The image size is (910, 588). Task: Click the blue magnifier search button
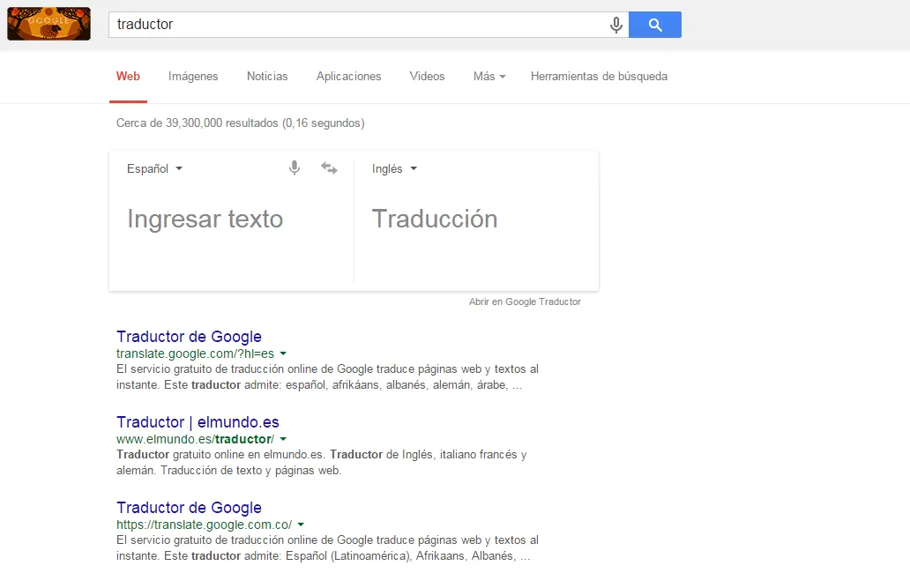point(654,25)
